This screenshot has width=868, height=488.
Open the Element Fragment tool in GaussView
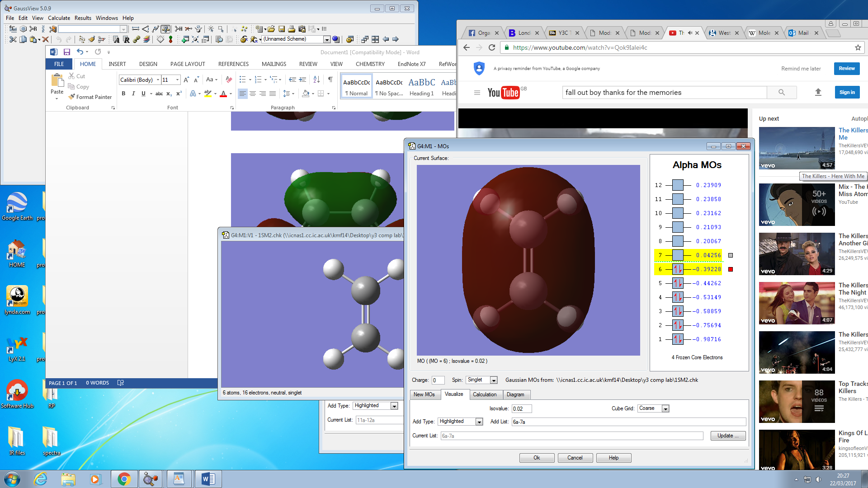click(x=13, y=29)
